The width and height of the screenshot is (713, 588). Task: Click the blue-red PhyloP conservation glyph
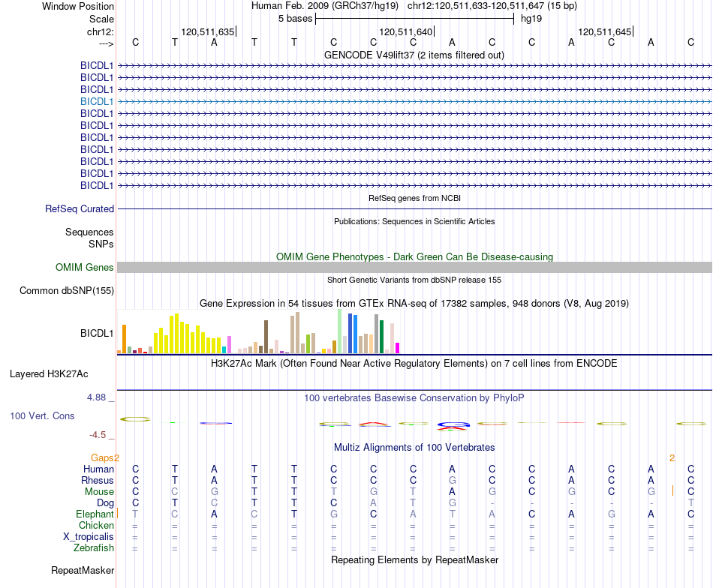point(453,426)
